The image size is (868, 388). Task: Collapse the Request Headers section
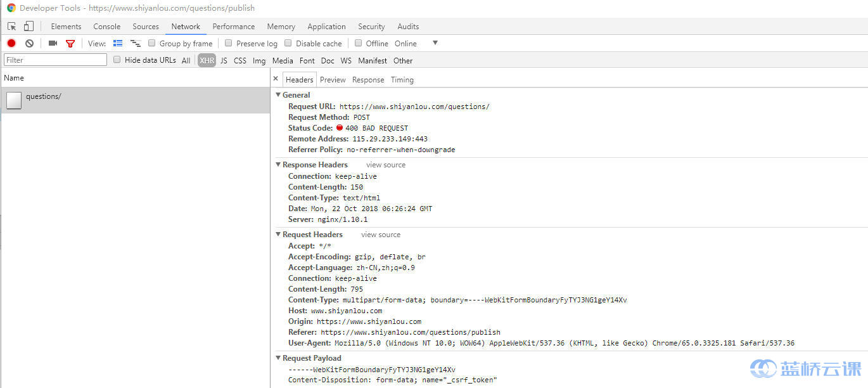point(278,234)
